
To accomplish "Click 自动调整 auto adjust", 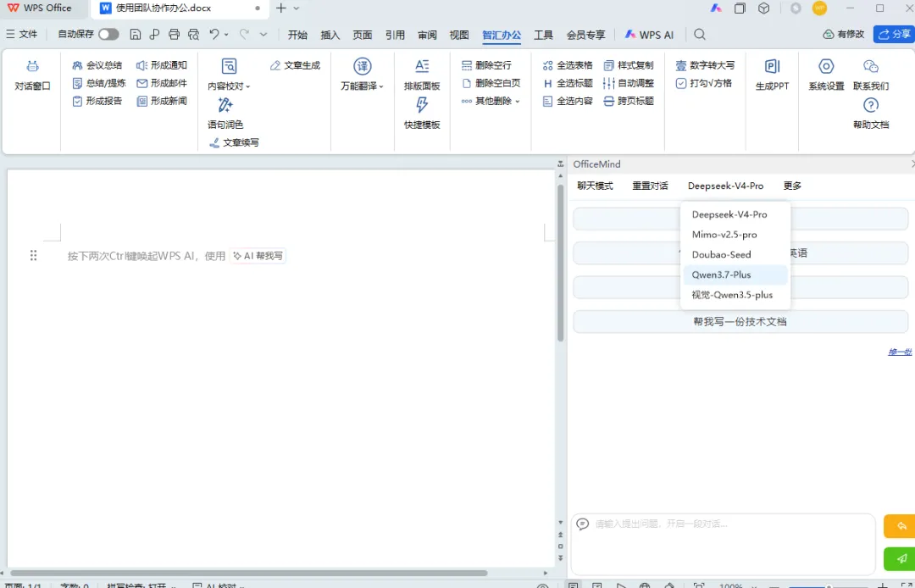I will [x=629, y=83].
